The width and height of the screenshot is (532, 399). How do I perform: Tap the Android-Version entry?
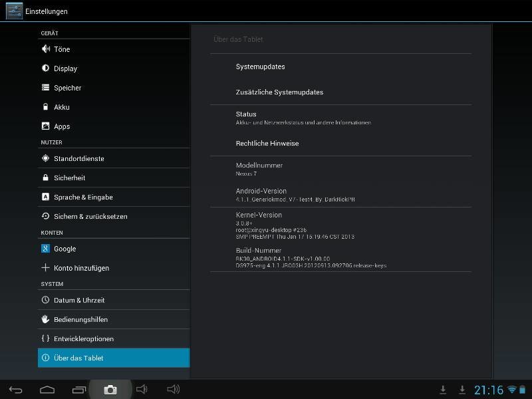coord(340,194)
